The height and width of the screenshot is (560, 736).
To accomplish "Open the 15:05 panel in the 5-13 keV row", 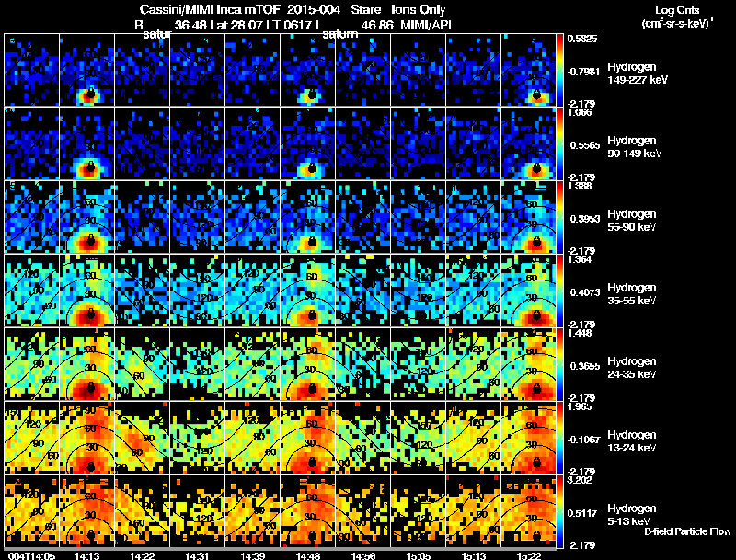I will point(419,511).
